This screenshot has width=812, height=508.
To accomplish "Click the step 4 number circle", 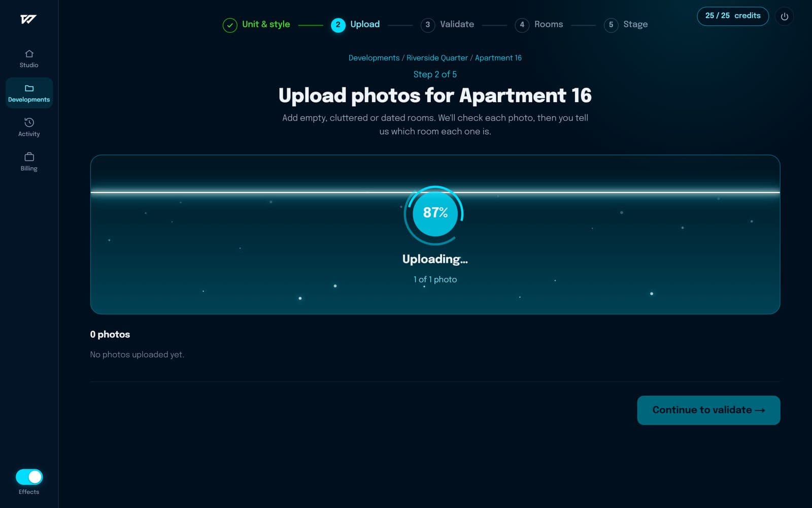I will (x=522, y=25).
